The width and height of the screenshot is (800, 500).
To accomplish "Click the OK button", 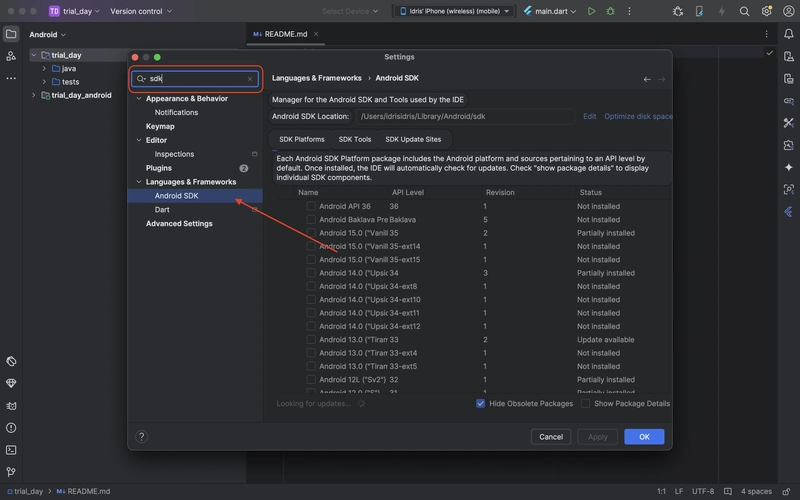I will coord(644,437).
